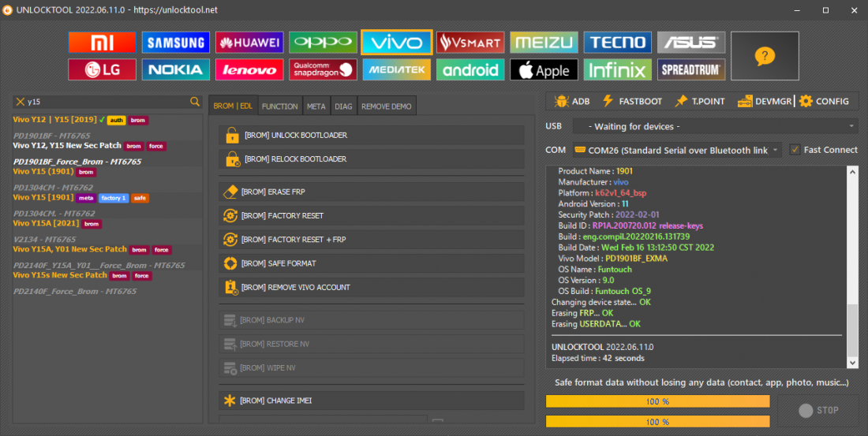Open DEVMGR device manager
Image resolution: width=868 pixels, height=436 pixels.
click(765, 101)
